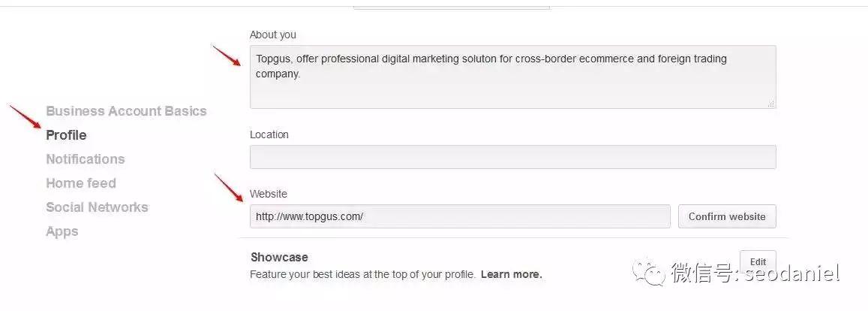The image size is (868, 311).
Task: Click the Confirm website button
Action: point(727,216)
